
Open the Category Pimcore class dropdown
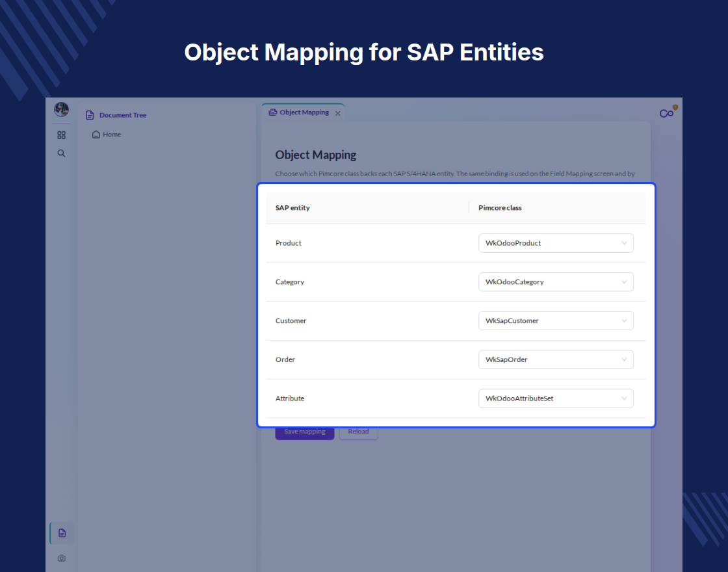click(556, 282)
